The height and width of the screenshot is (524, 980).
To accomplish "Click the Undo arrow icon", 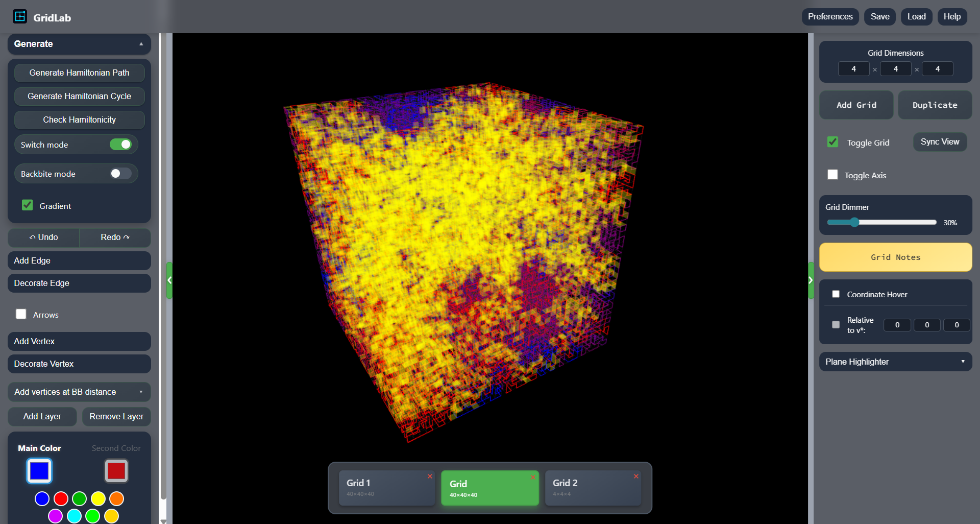I will coord(33,237).
